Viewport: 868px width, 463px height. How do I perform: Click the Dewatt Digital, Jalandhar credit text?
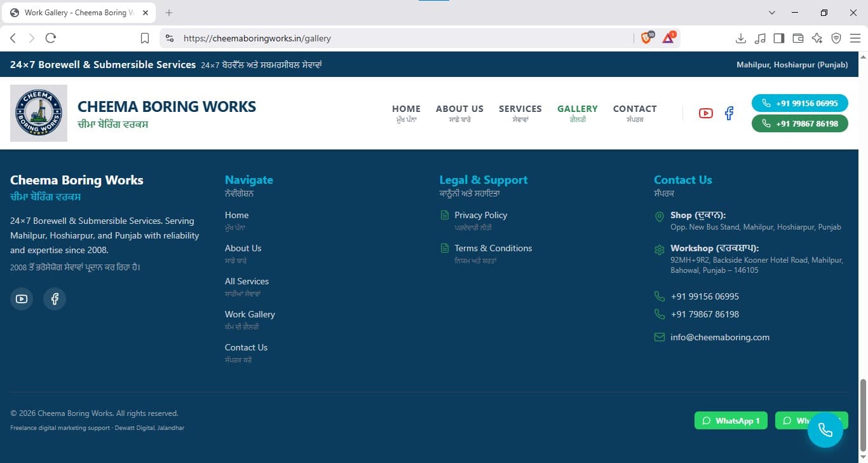tap(148, 428)
